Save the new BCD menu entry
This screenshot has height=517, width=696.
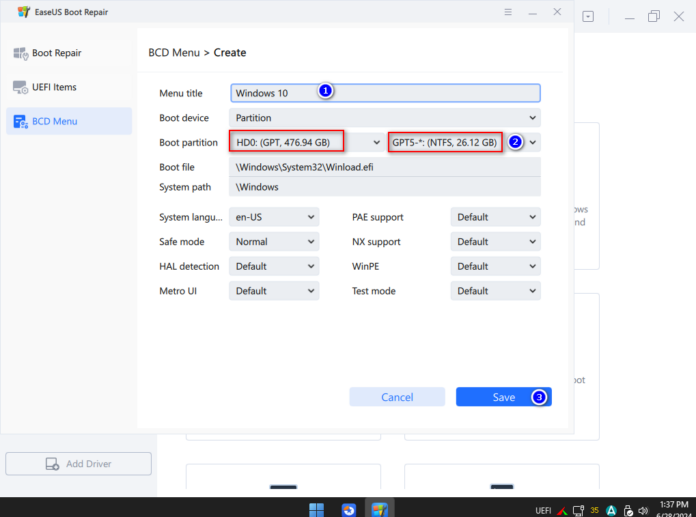point(503,397)
